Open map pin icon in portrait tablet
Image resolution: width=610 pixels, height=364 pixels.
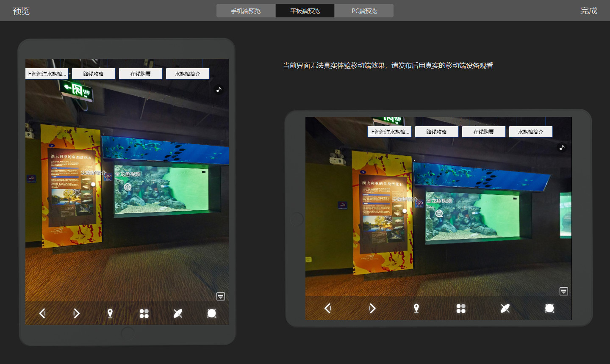click(x=110, y=313)
